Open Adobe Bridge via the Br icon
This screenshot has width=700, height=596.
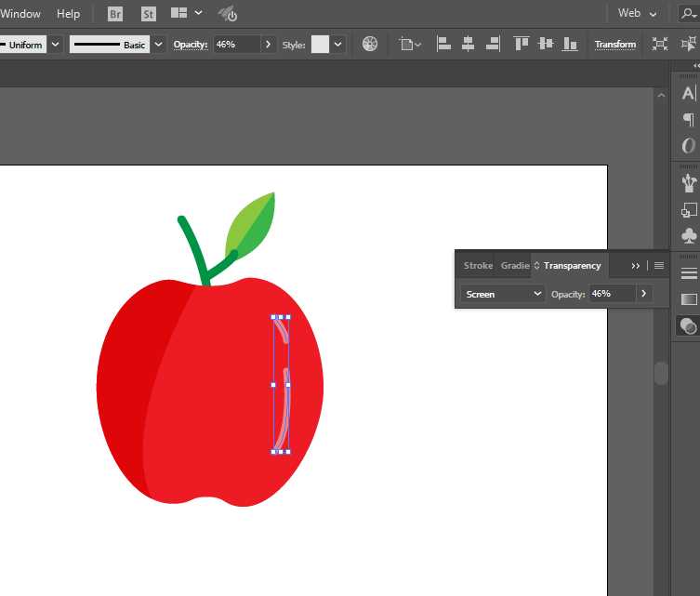click(115, 14)
